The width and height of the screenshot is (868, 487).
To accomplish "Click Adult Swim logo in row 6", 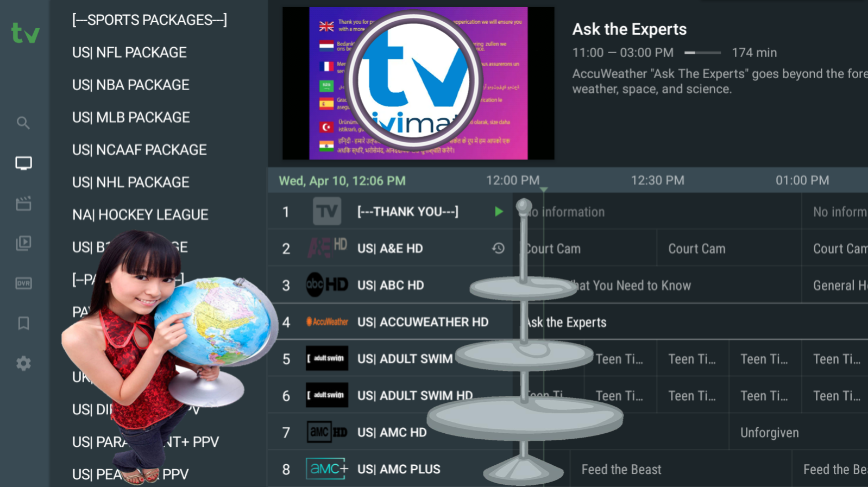I will point(327,395).
